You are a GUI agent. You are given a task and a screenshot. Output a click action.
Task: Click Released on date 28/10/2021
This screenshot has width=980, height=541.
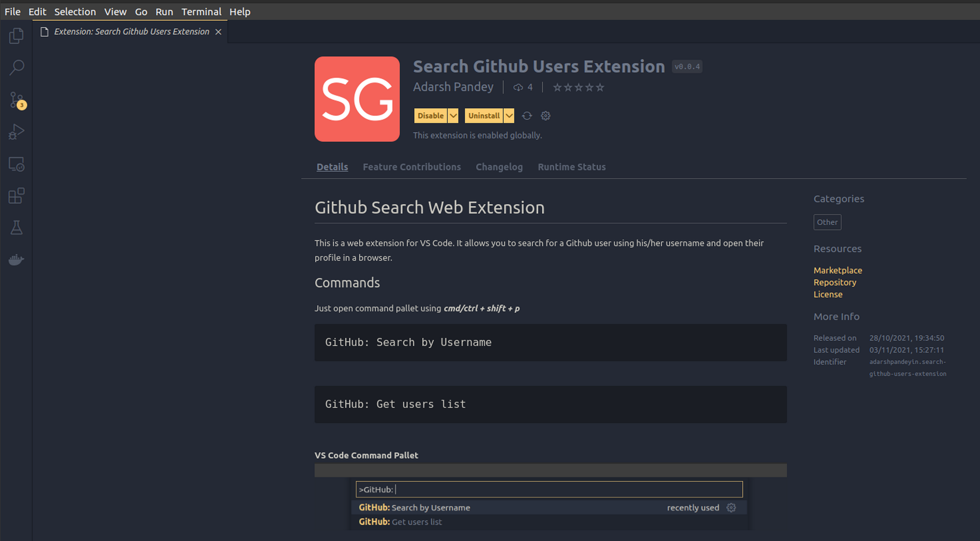coord(906,338)
